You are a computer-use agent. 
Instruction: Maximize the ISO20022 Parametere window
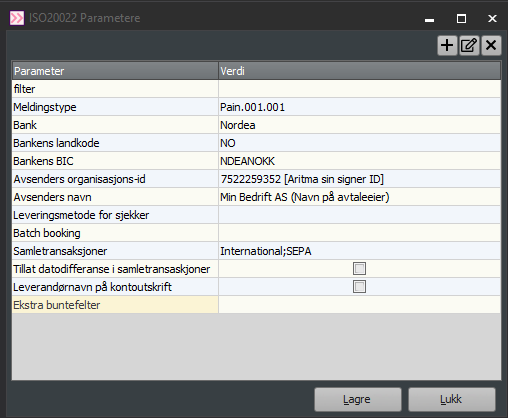pos(461,18)
